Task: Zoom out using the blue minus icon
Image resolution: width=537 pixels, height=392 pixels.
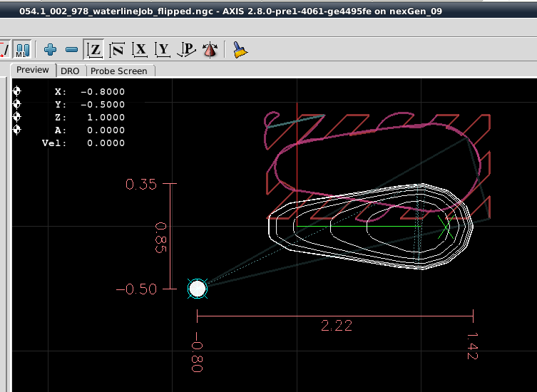Action: click(71, 49)
